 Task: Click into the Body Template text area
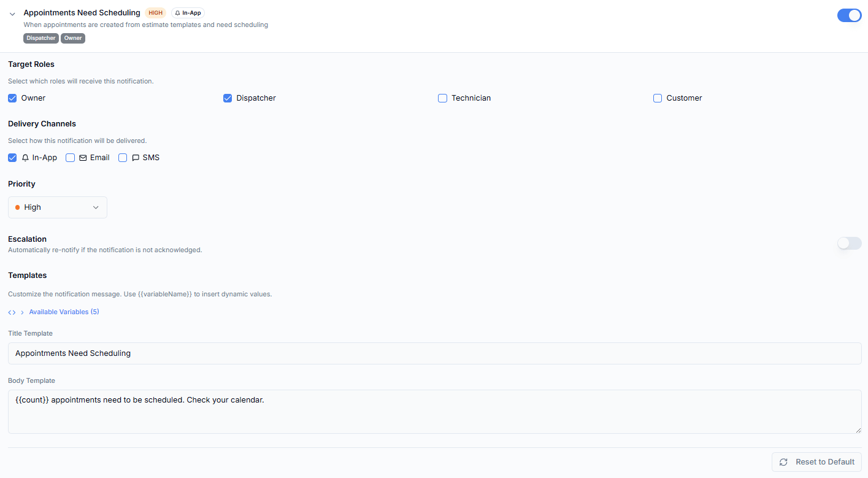pos(435,412)
